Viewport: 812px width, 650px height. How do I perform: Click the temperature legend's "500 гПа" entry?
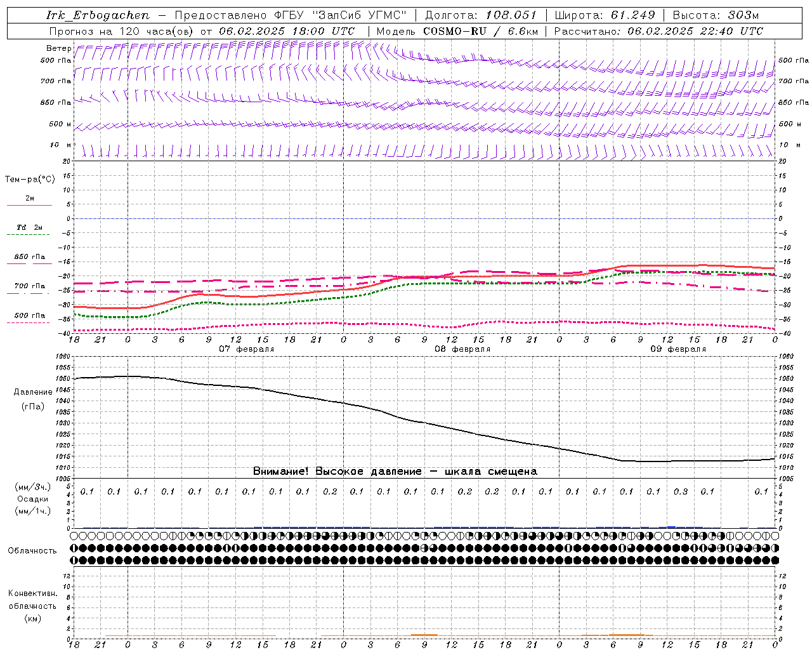pyautogui.click(x=29, y=315)
